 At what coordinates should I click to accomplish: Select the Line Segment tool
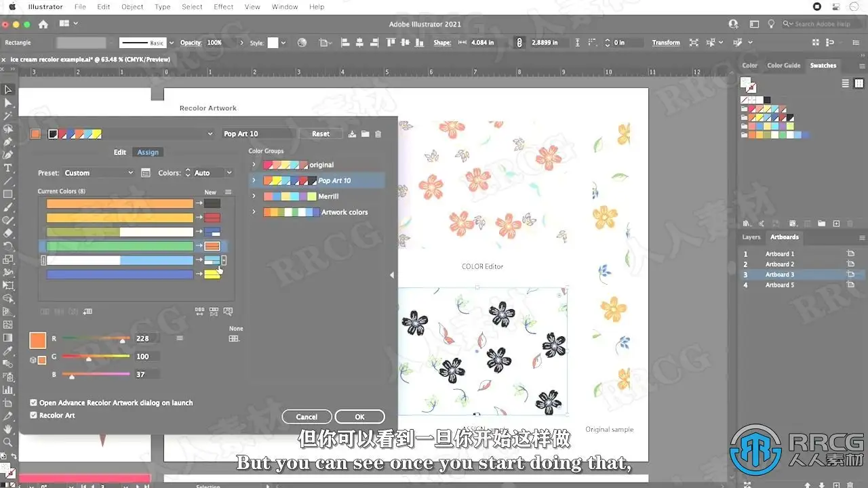8,181
